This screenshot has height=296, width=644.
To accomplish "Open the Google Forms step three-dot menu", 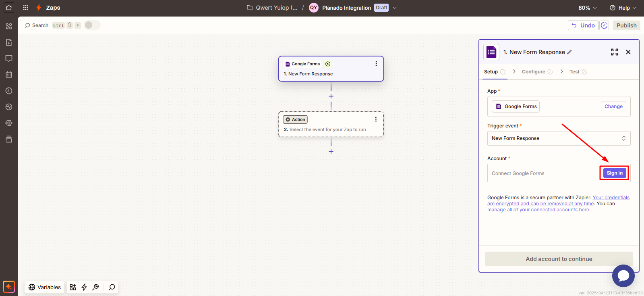I will (376, 64).
